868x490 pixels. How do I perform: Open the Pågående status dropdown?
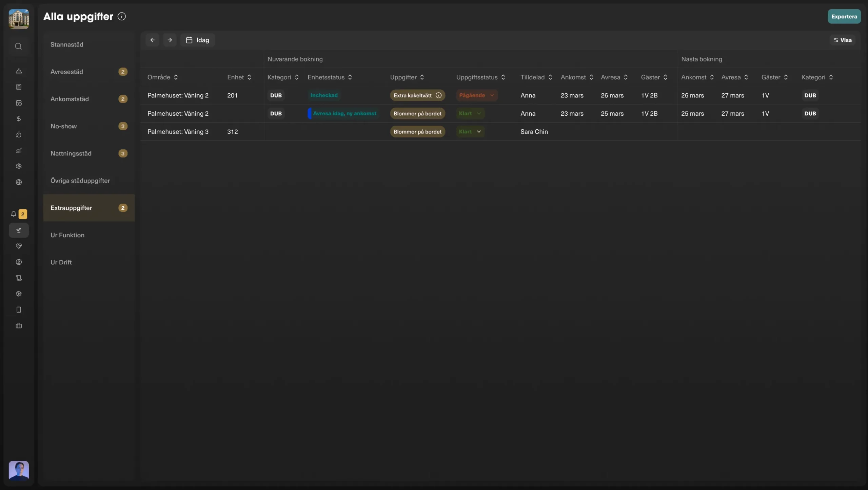(x=476, y=95)
